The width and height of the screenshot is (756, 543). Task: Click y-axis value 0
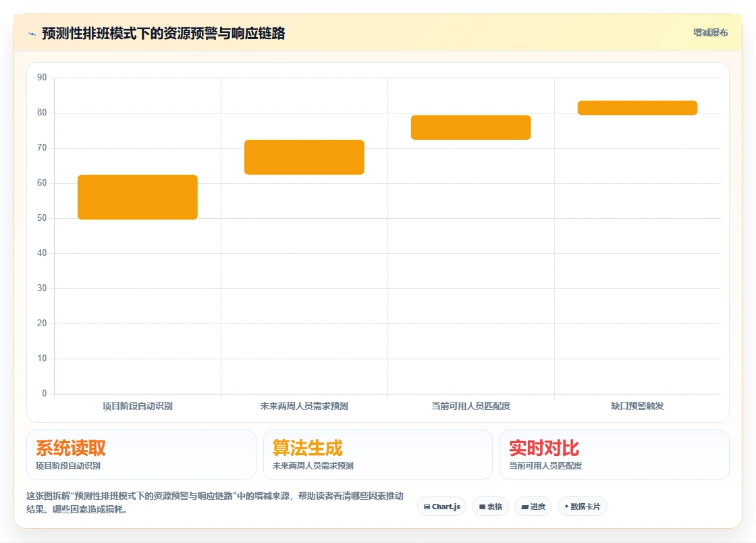point(45,393)
